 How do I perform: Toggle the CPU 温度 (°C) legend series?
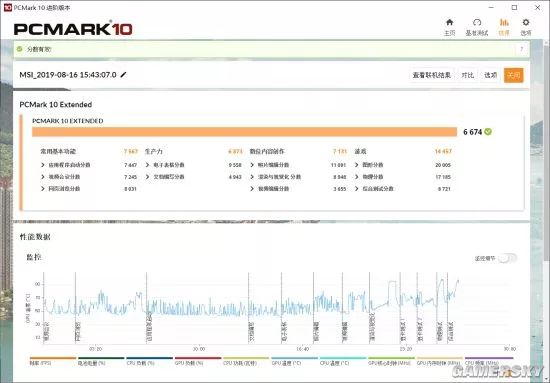tap(343, 361)
